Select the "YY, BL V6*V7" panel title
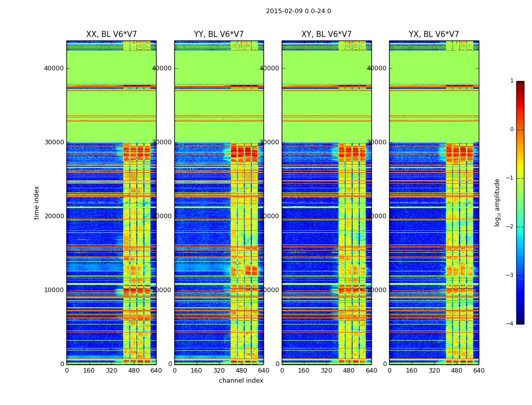This screenshot has height=405, width=532. pyautogui.click(x=218, y=34)
